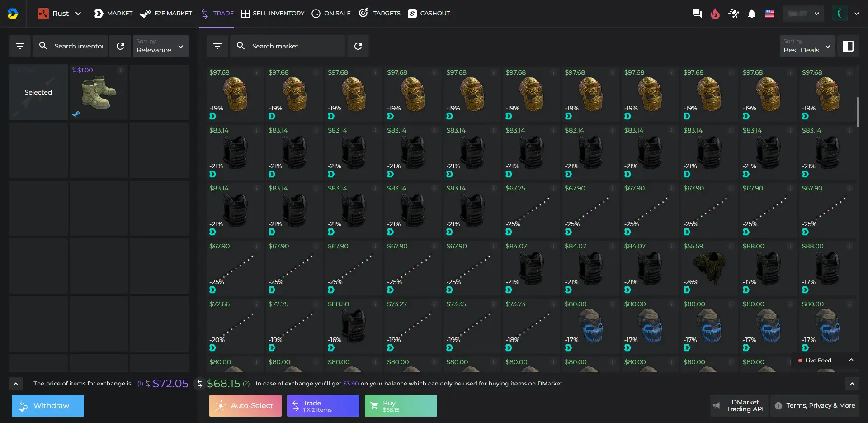Show info for the $55.59 listing
Screen dimensions: 868x423
[731, 246]
